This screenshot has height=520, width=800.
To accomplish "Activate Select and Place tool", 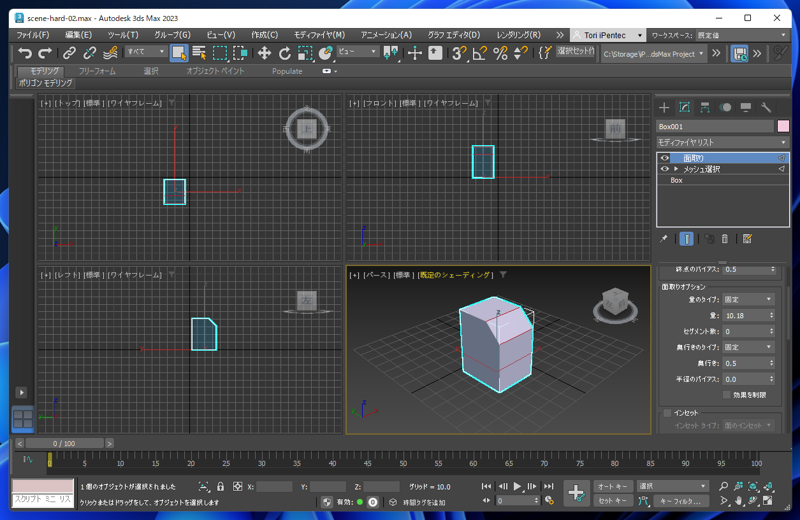I will pos(325,53).
